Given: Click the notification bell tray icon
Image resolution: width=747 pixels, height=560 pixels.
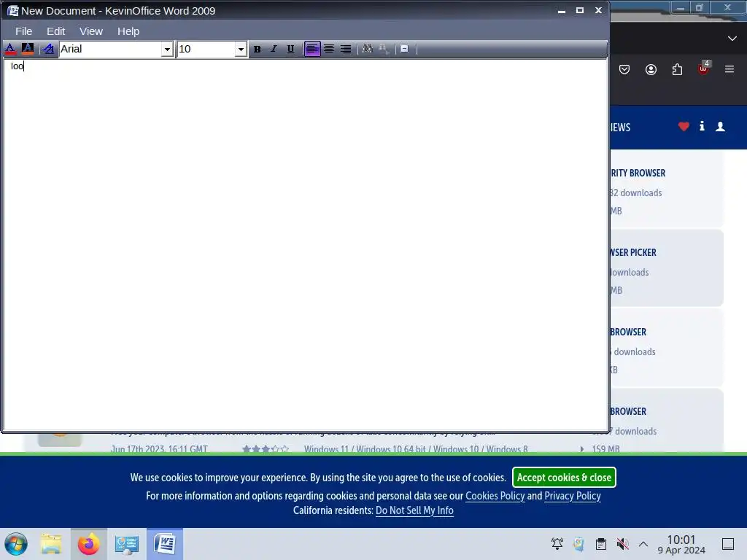Looking at the screenshot, I should (557, 543).
